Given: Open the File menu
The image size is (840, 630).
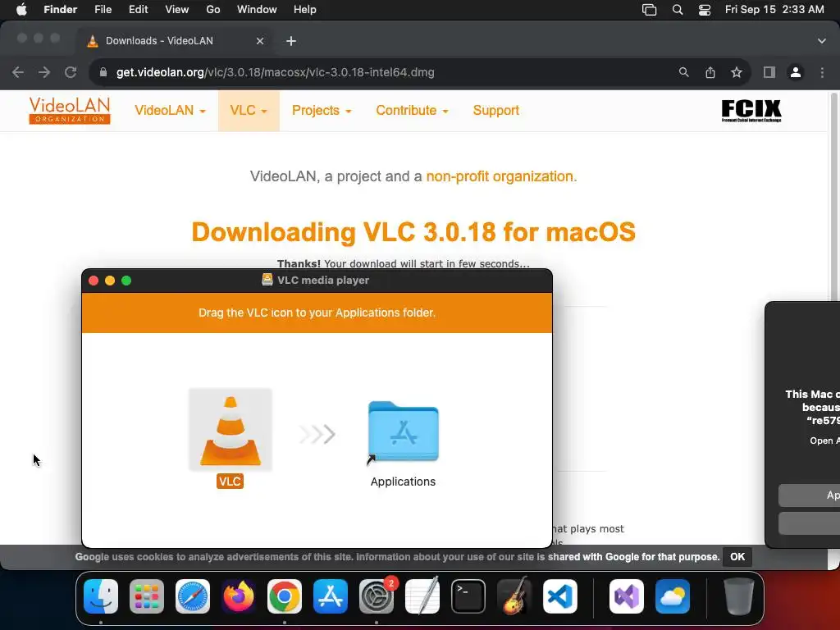Looking at the screenshot, I should click(x=103, y=10).
